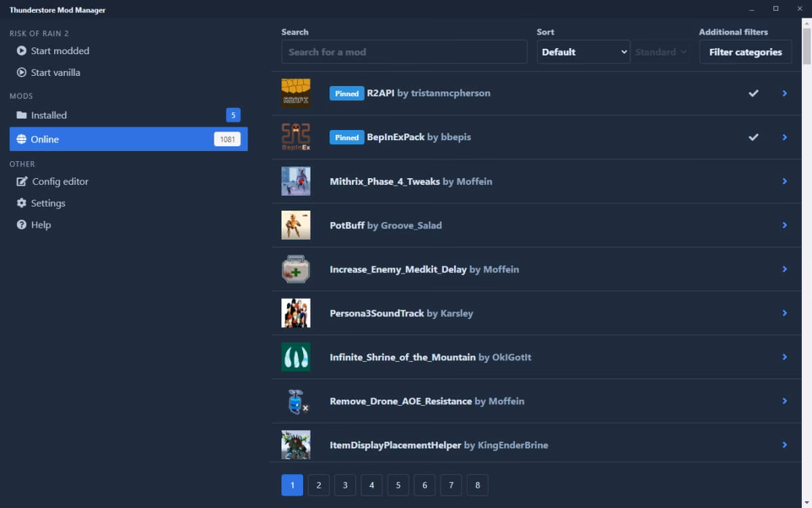Open the Config editor section
Image resolution: width=812 pixels, height=508 pixels.
(129, 182)
